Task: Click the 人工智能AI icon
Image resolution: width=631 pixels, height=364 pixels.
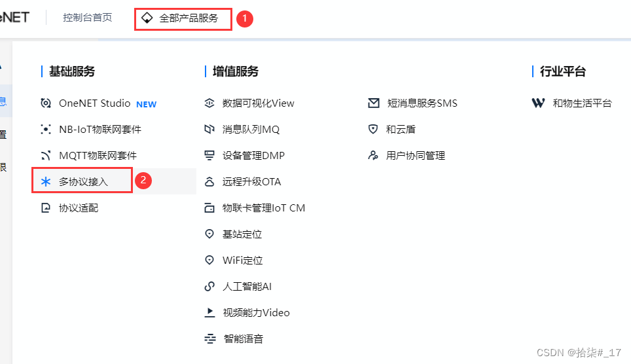Action: click(209, 286)
